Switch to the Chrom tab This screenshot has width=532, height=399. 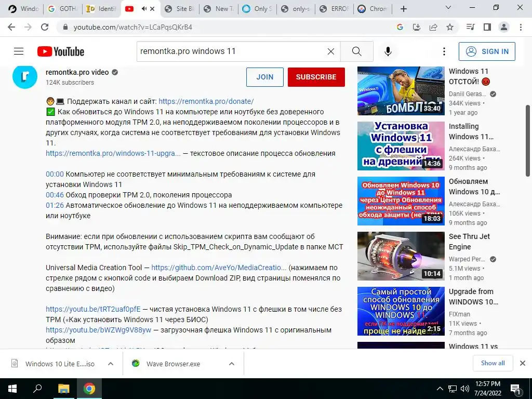pyautogui.click(x=373, y=9)
